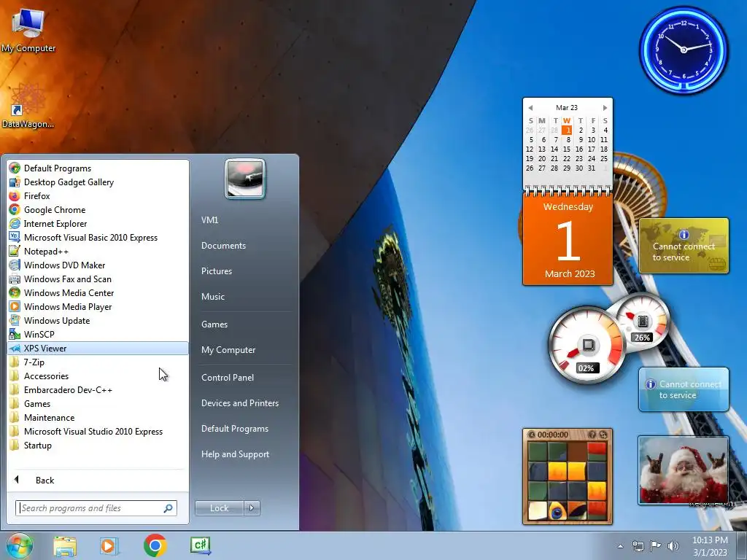Image resolution: width=747 pixels, height=560 pixels.
Task: Open Internet Explorer
Action: pos(98,223)
